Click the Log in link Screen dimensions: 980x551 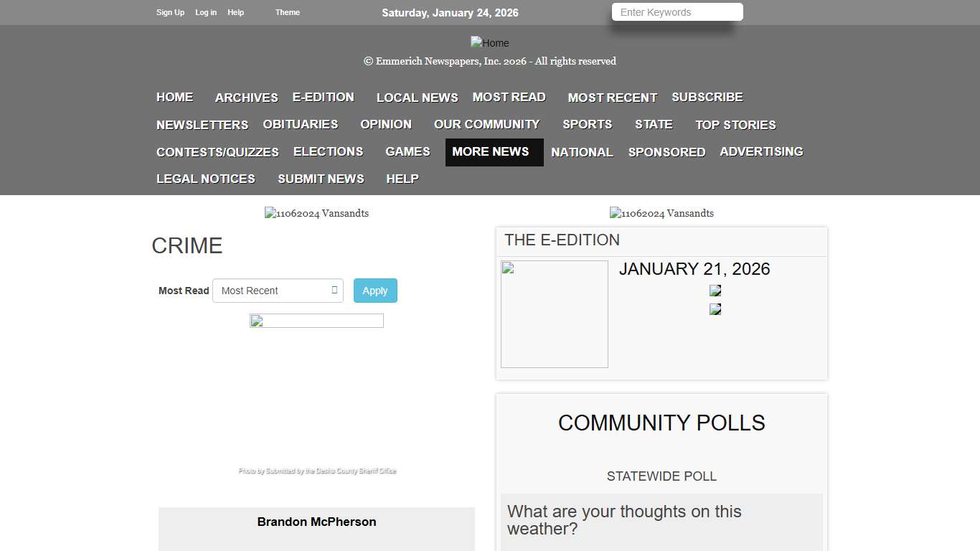point(206,12)
